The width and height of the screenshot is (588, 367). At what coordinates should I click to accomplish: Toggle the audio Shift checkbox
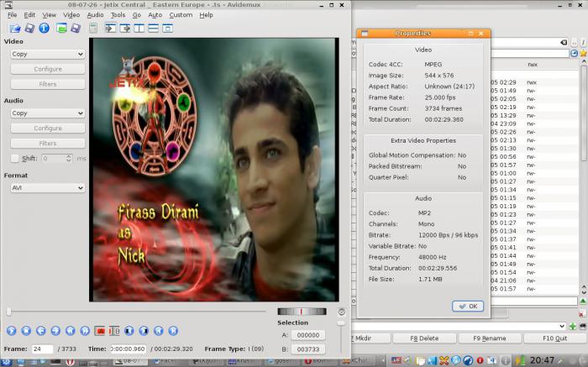point(14,158)
